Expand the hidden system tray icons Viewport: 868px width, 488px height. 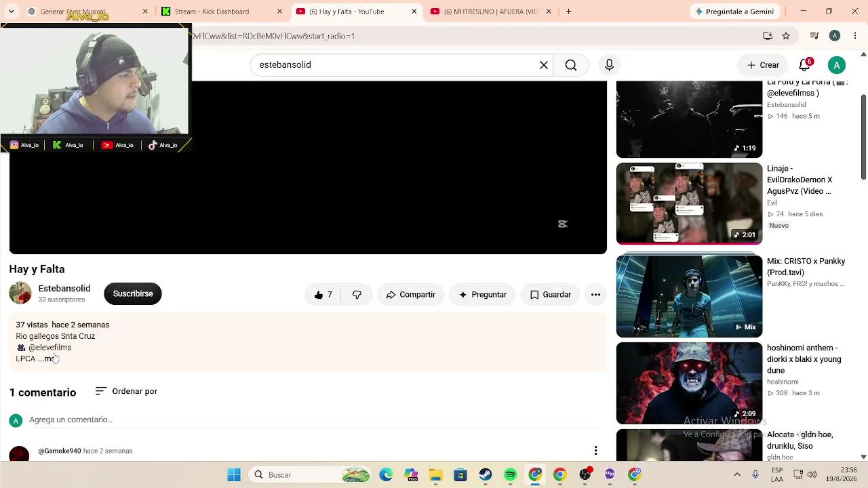(737, 474)
